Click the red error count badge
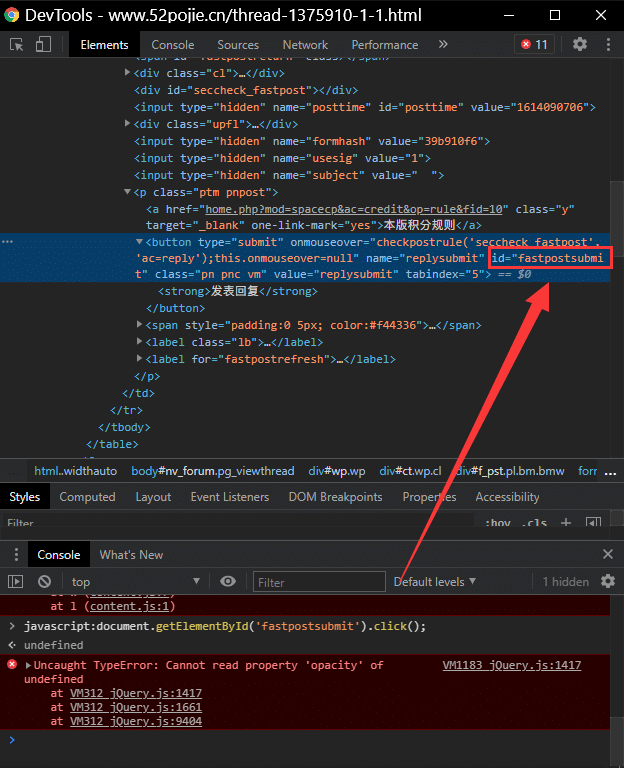The image size is (624, 768). tap(533, 44)
